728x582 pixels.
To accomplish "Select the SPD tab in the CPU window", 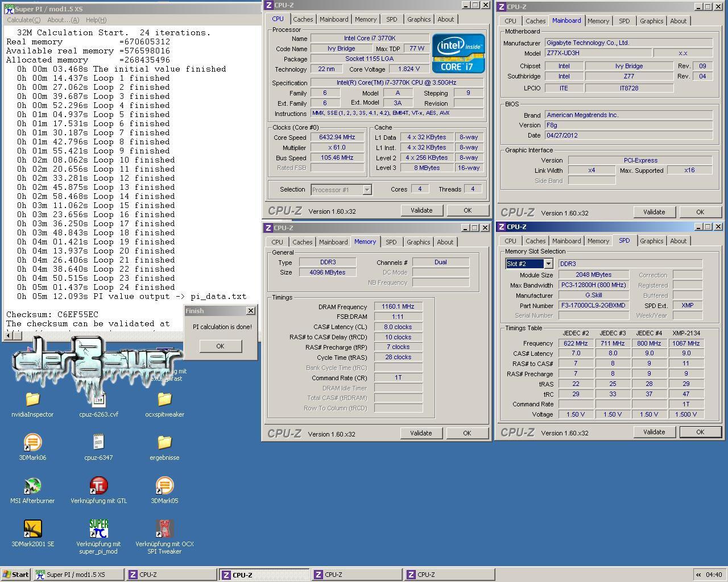I will pyautogui.click(x=392, y=19).
